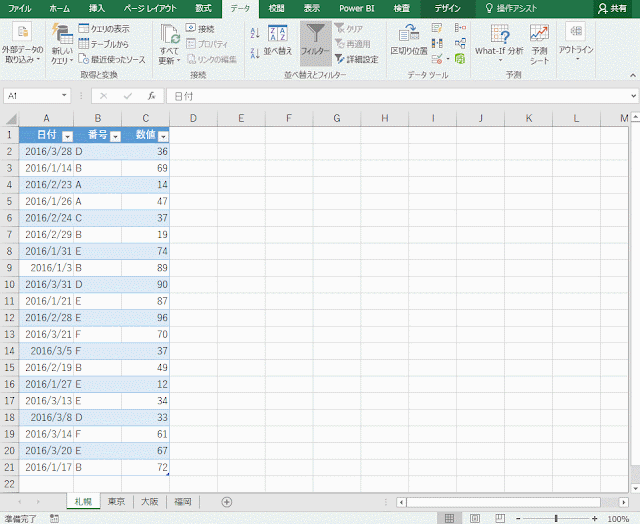Click the Remove Duplicates icon
This screenshot has height=524, width=640.
(437, 43)
